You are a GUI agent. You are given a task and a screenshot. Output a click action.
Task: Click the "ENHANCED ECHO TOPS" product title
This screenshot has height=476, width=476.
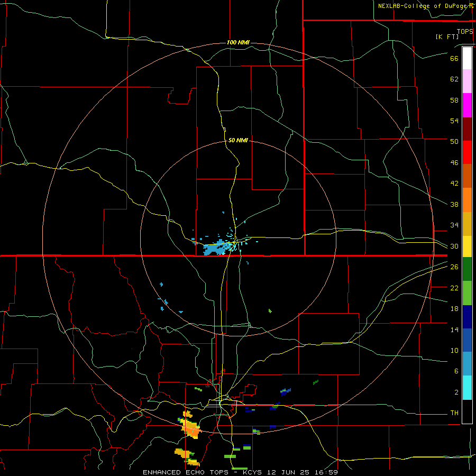[186, 472]
